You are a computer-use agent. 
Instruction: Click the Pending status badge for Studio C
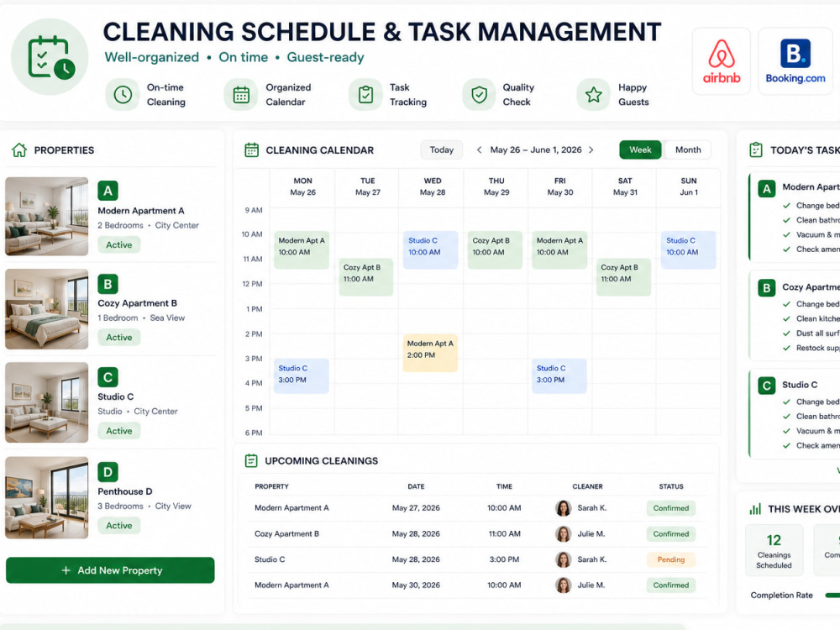click(x=670, y=559)
